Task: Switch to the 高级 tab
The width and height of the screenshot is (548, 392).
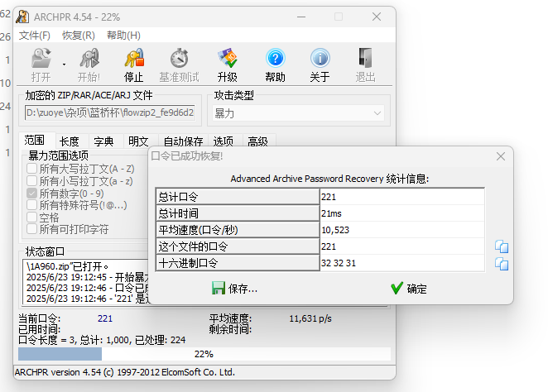Action: (258, 141)
